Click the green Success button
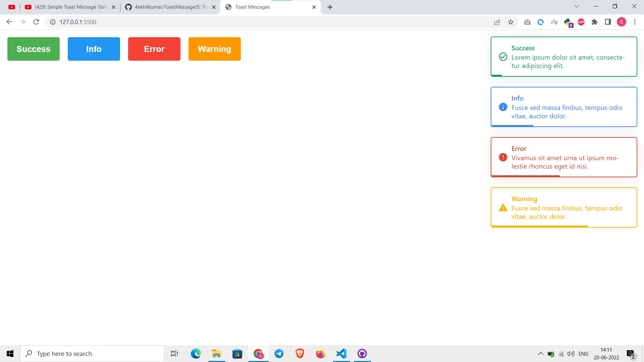Viewport: 644px width, 362px height. tap(34, 49)
